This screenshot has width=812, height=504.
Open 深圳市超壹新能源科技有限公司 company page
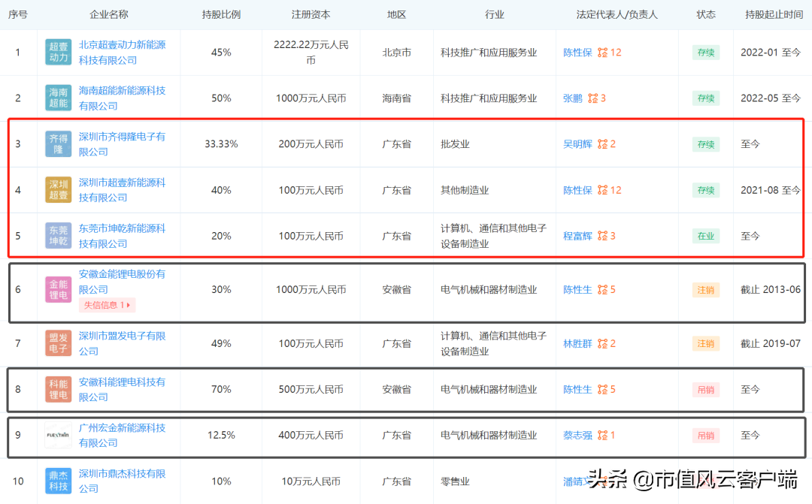pos(123,190)
